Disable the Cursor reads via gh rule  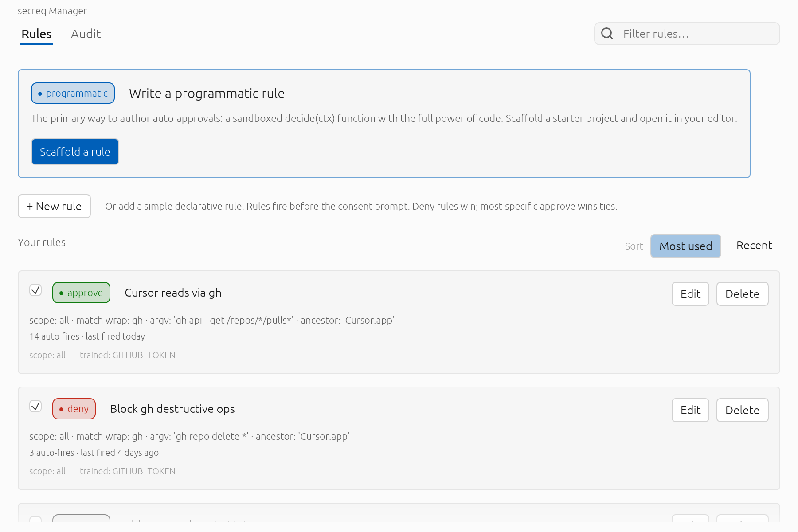tap(35, 290)
